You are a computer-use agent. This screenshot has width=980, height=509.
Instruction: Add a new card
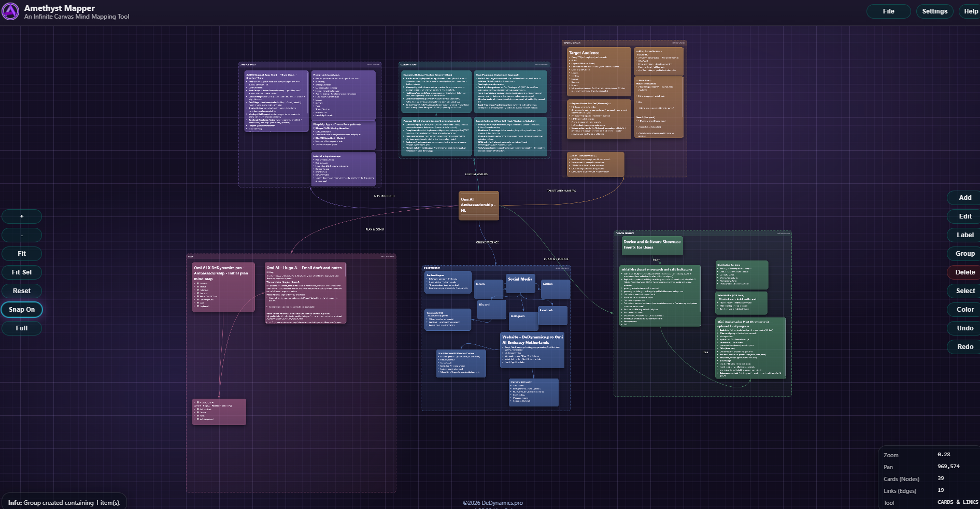point(965,198)
